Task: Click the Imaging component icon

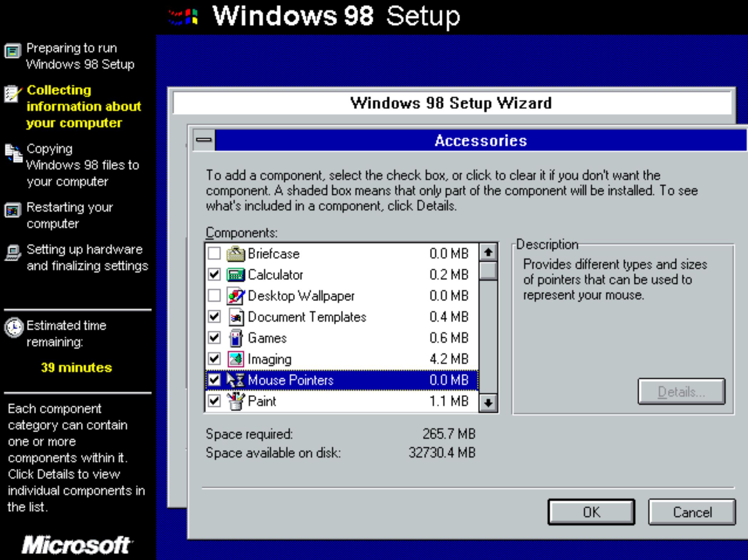Action: (236, 359)
